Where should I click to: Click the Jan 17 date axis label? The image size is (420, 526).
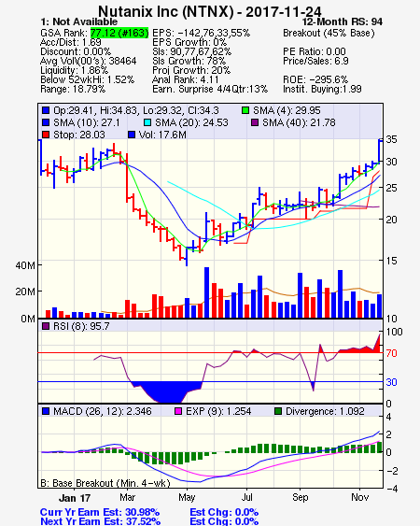point(75,498)
